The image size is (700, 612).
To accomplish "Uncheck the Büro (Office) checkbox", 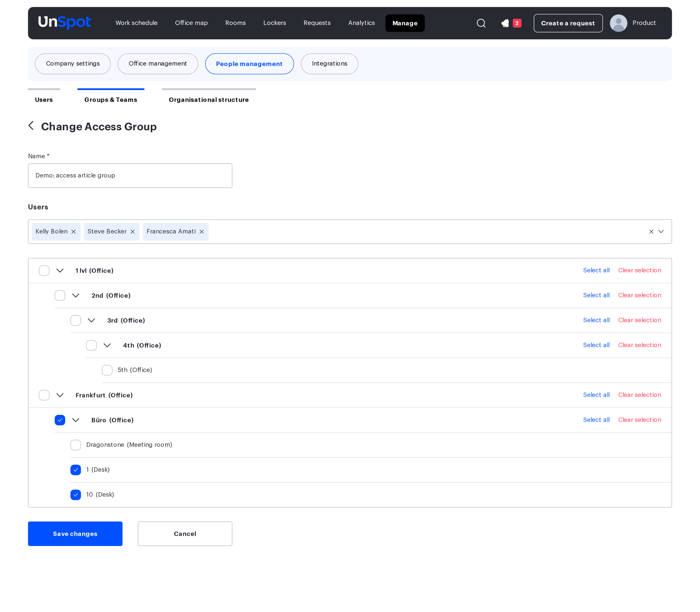I will coord(60,420).
